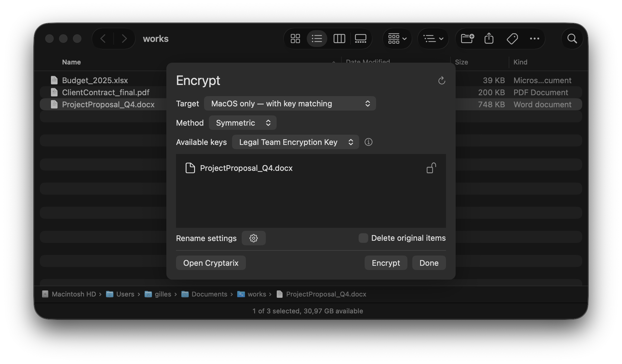The height and width of the screenshot is (364, 622).
Task: Click the 748 KB size cell
Action: coord(491,105)
